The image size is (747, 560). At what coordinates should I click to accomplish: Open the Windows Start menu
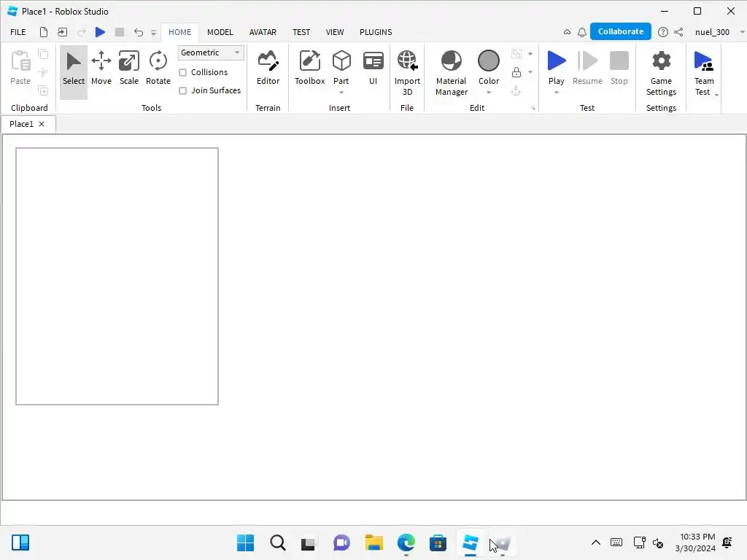pos(245,542)
